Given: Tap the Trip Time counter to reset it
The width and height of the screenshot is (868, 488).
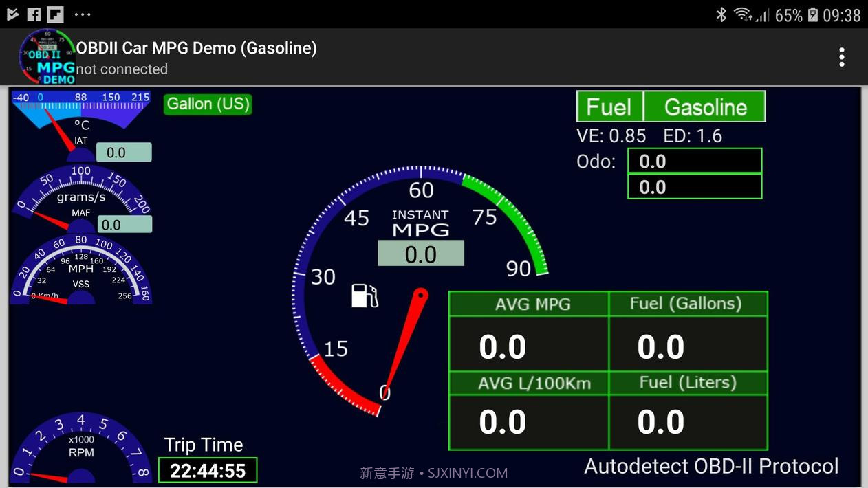Looking at the screenshot, I should pyautogui.click(x=207, y=471).
